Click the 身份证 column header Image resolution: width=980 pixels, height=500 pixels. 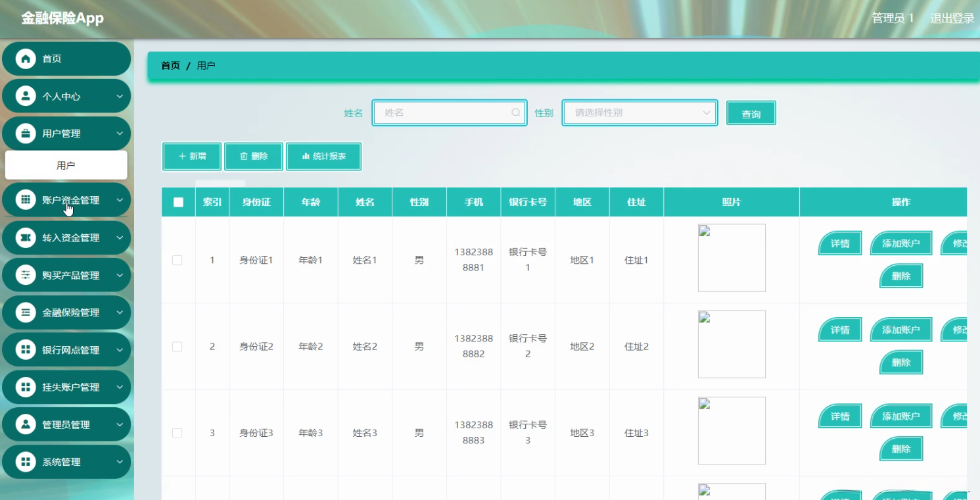(256, 202)
